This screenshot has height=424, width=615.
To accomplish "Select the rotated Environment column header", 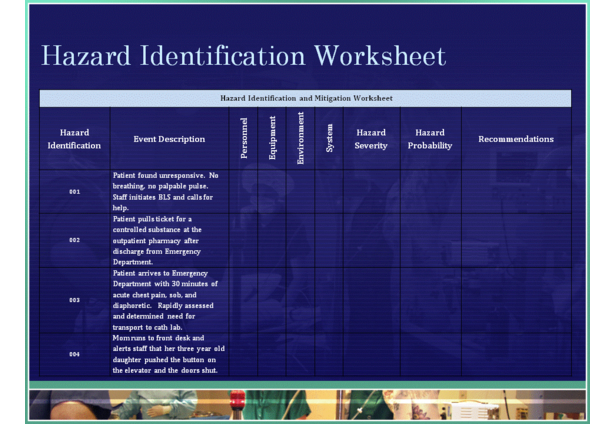I will click(300, 138).
